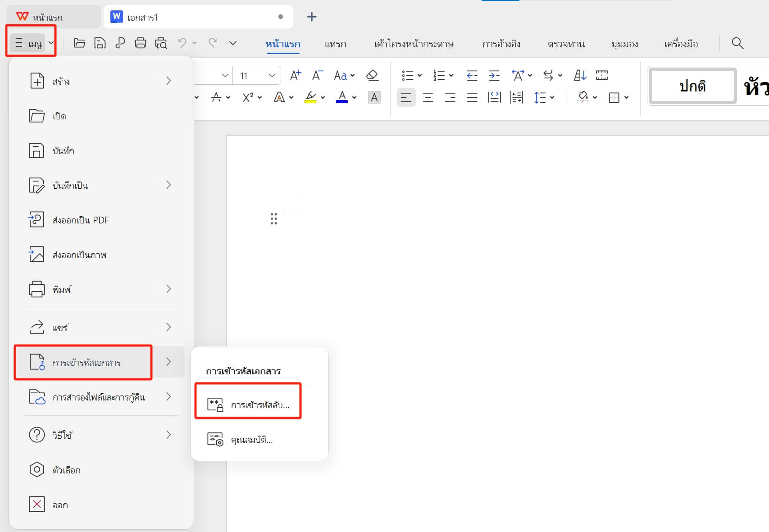Click the export to PDF toolbar icon

coord(120,43)
